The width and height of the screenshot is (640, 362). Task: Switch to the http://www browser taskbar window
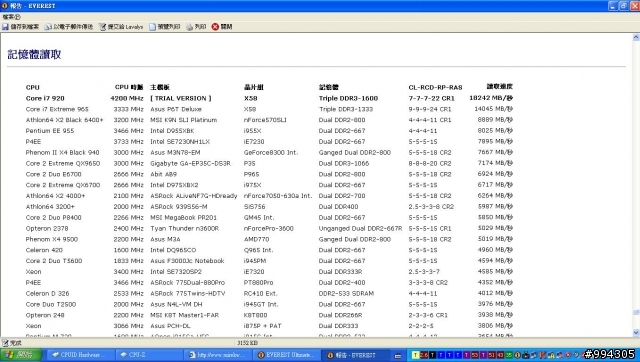218,355
